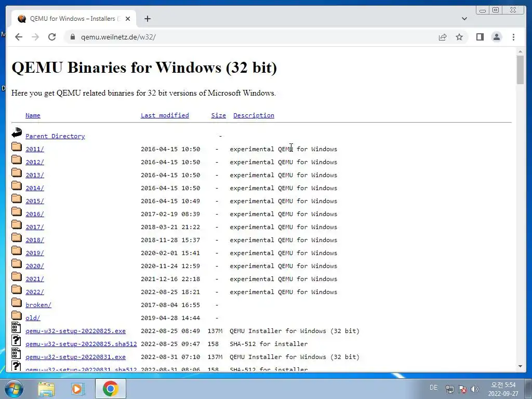Open the 2022/ directory link
532x399 pixels.
[35, 292]
